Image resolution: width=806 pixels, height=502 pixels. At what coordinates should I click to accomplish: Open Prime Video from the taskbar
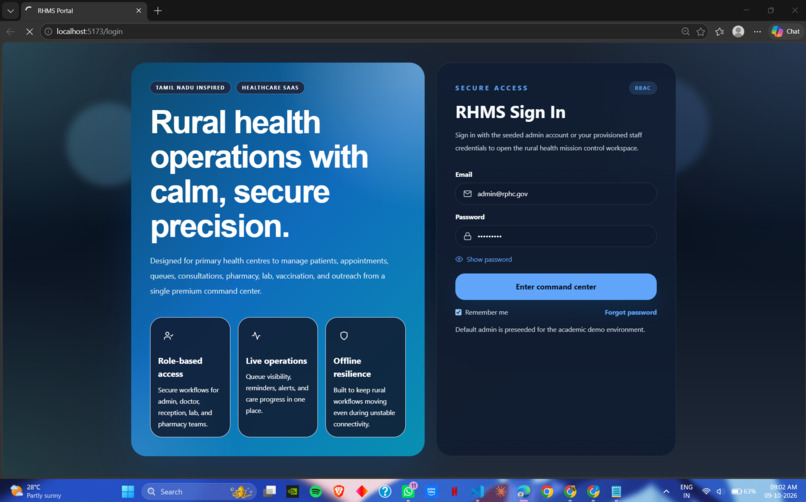point(431,492)
